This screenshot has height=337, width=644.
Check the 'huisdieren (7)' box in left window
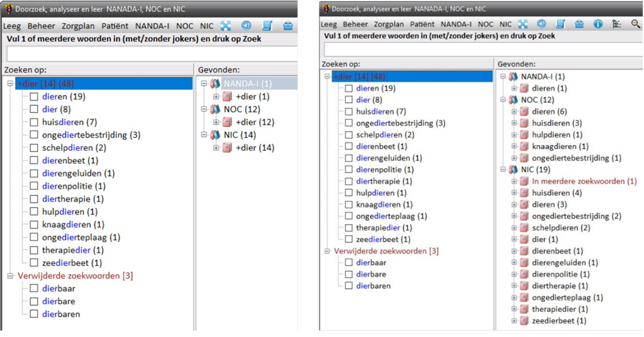[34, 122]
